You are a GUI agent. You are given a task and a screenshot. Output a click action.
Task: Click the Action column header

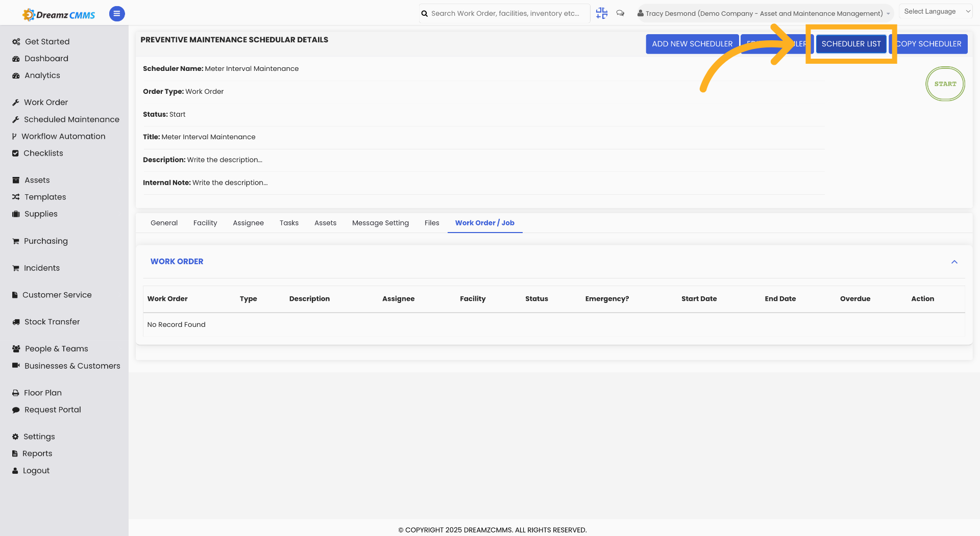click(923, 299)
